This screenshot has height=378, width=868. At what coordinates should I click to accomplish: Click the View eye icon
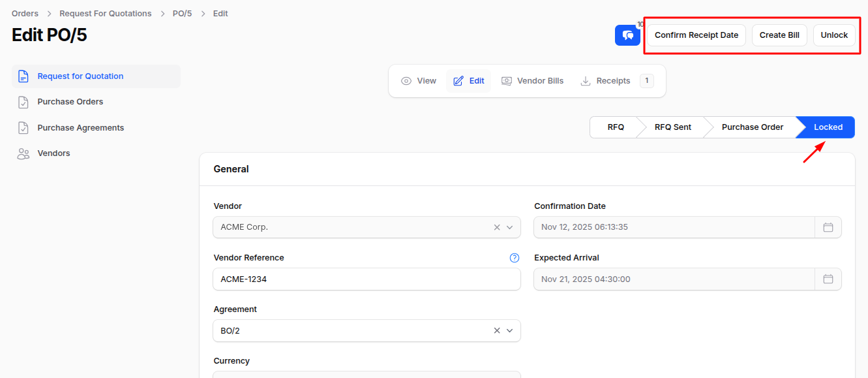click(406, 80)
